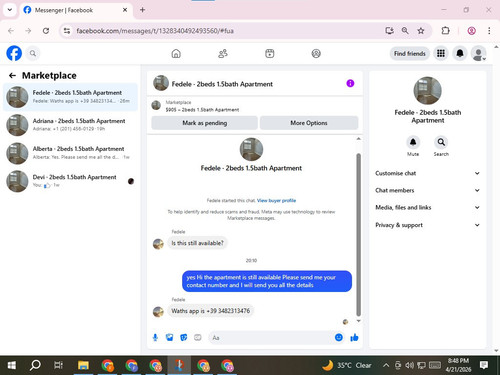
Task: Click Mark as pending button
Action: [204, 123]
